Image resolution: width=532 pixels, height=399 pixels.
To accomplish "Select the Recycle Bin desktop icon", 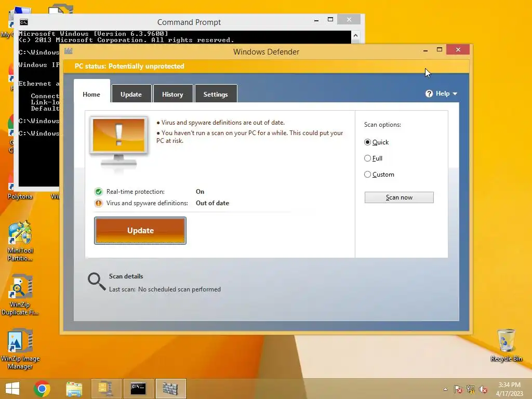I will [506, 345].
